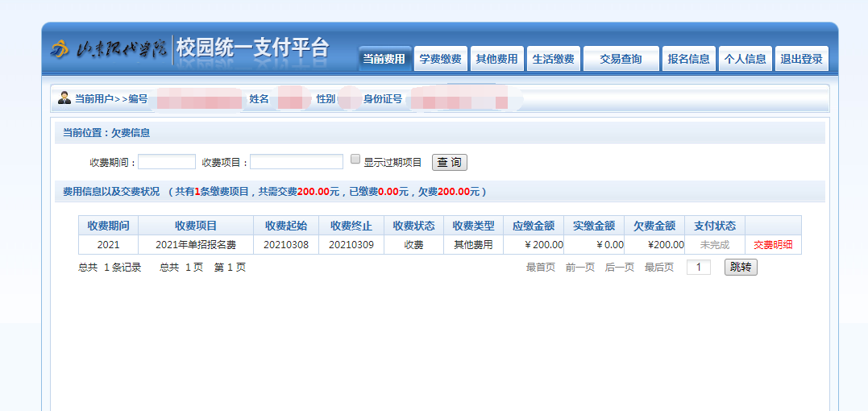The height and width of the screenshot is (411, 868).
Task: Click 退出登录 to log out
Action: pos(801,59)
